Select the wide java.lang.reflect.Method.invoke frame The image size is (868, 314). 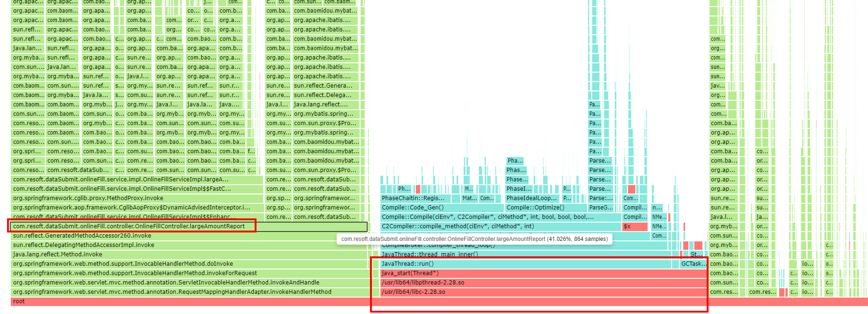click(58, 254)
